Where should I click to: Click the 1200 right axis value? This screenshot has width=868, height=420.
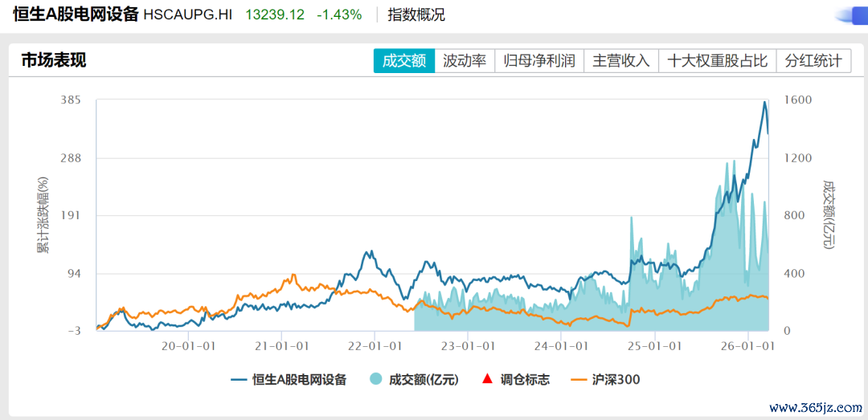tap(798, 158)
